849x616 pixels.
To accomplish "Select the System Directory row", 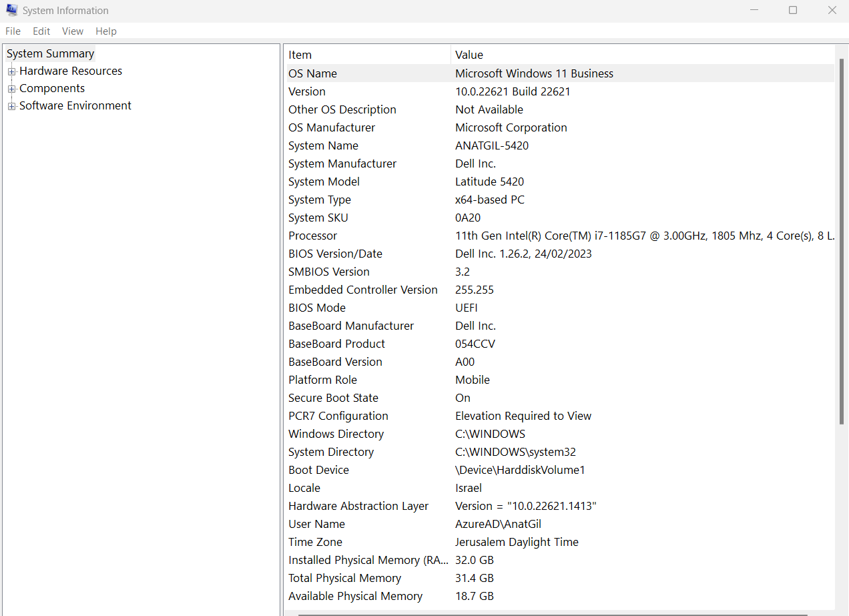I will coord(561,452).
